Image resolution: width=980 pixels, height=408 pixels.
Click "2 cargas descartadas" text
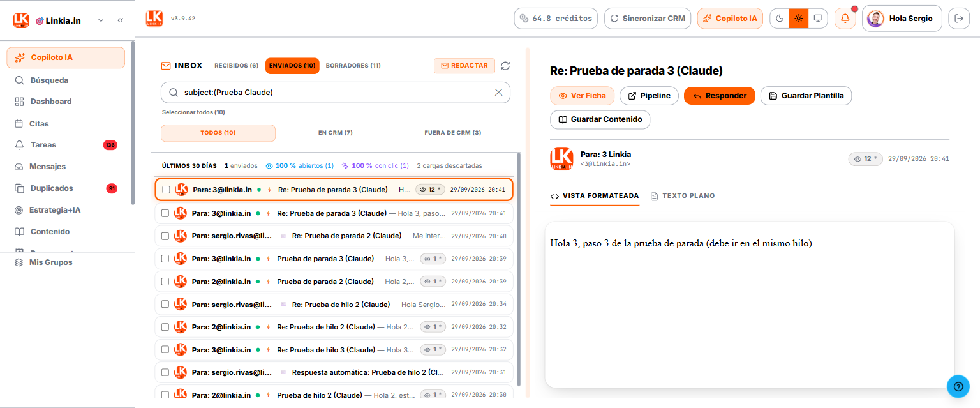click(449, 165)
